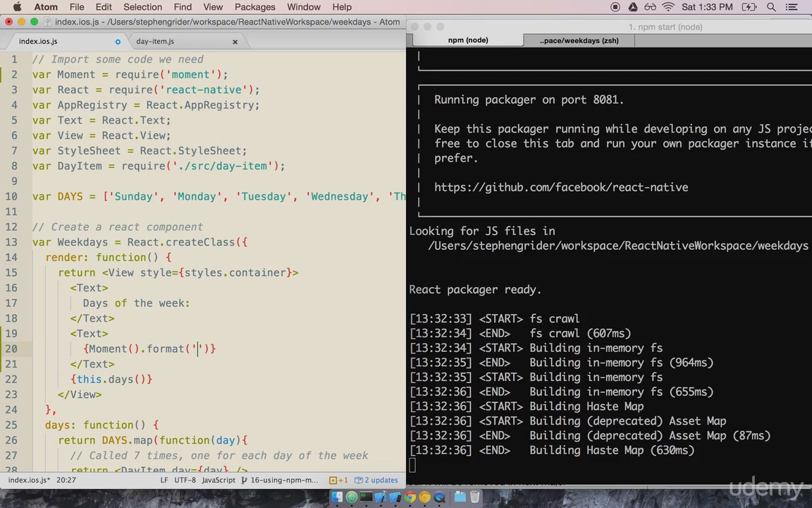Viewport: 812px width, 508px height.
Task: Change the UTF-8 encoding selector
Action: click(x=185, y=480)
